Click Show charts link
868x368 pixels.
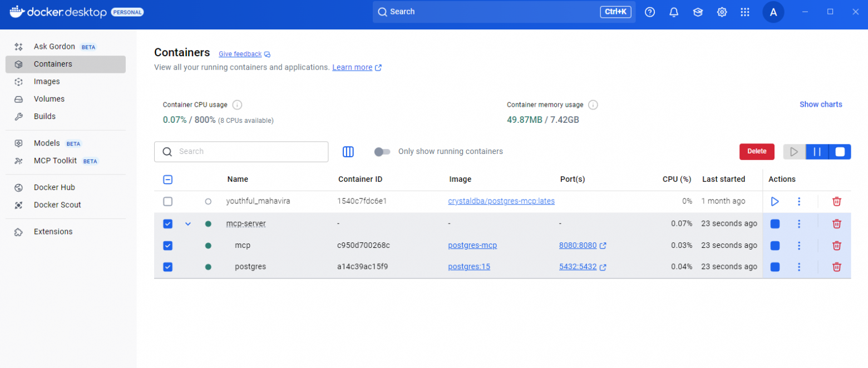pos(821,105)
